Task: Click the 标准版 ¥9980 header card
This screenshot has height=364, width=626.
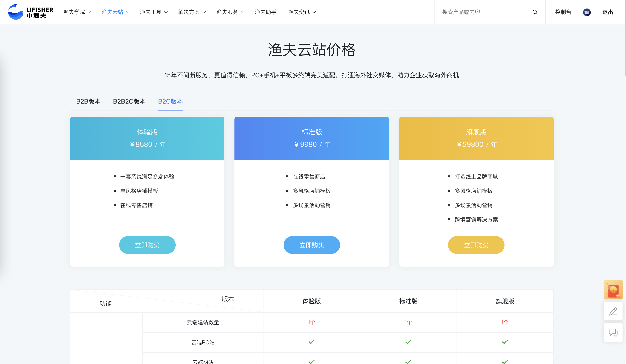Action: point(311,138)
